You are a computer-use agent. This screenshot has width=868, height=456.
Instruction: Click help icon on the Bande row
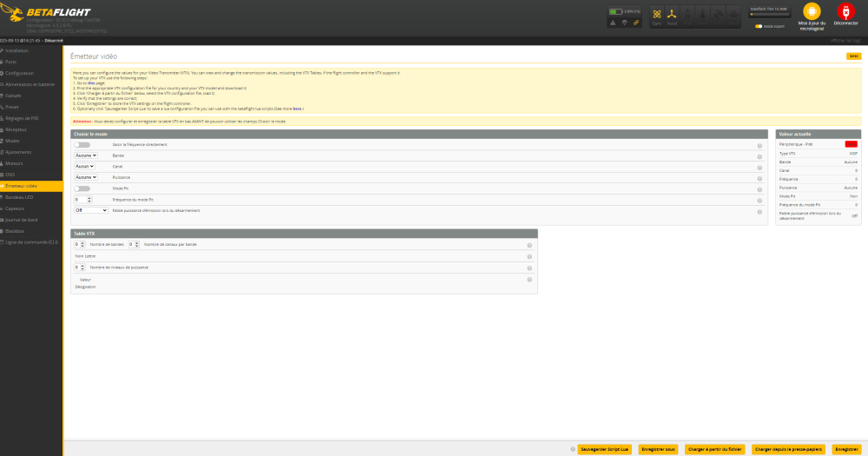click(x=759, y=155)
